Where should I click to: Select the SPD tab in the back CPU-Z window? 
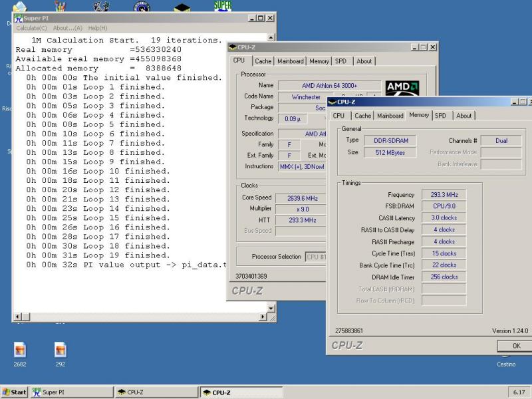coord(341,61)
